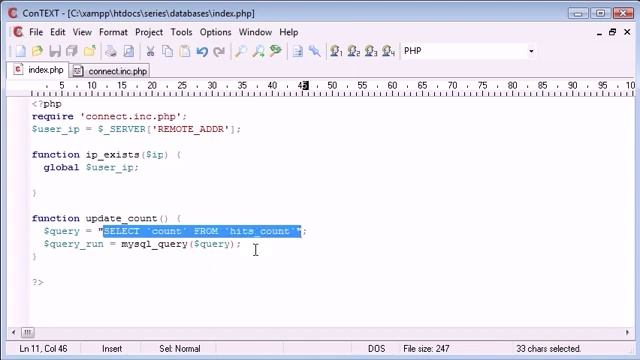The height and width of the screenshot is (360, 640).
Task: Click the column 45 marker on the ruler
Action: coord(303,86)
